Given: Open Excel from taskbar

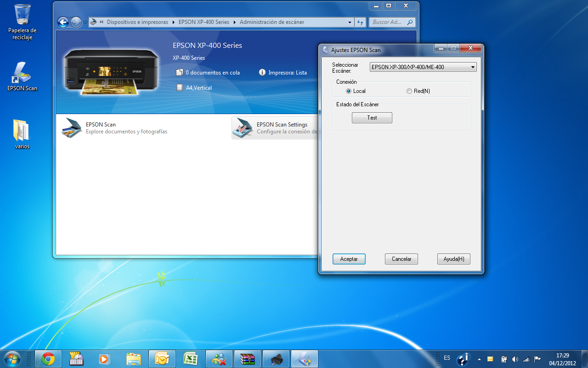Looking at the screenshot, I should 190,359.
